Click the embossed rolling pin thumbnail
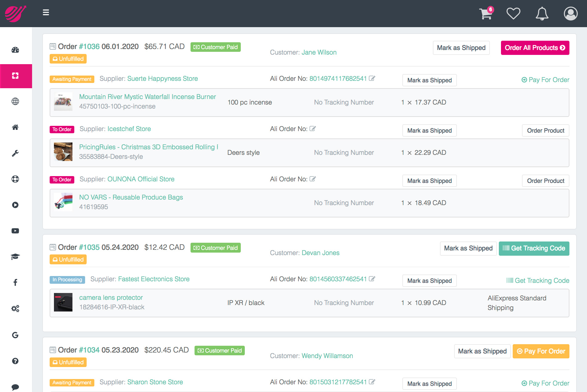 click(63, 152)
